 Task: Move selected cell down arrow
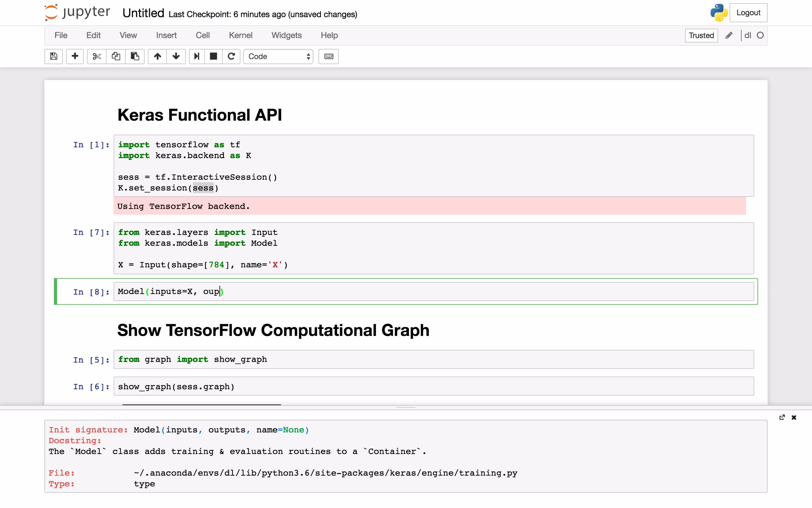pyautogui.click(x=176, y=57)
